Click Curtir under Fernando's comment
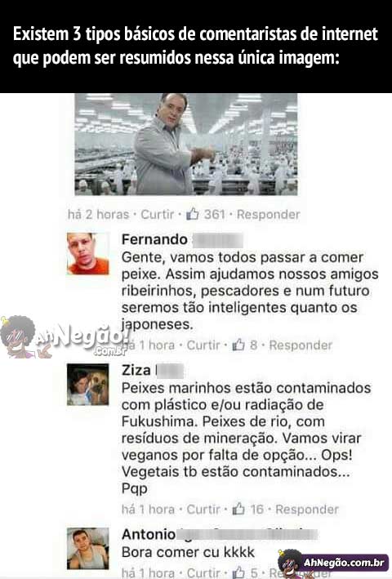The image size is (392, 579). [203, 345]
